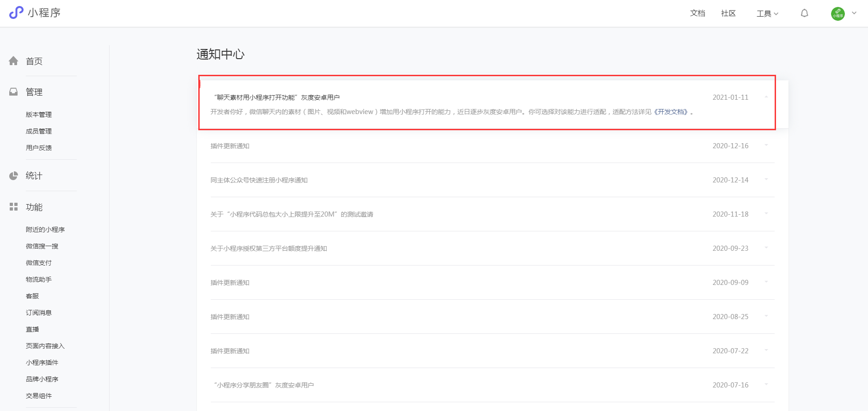Expand the 2020-07-16 notification arrow
This screenshot has height=411, width=868.
[766, 385]
